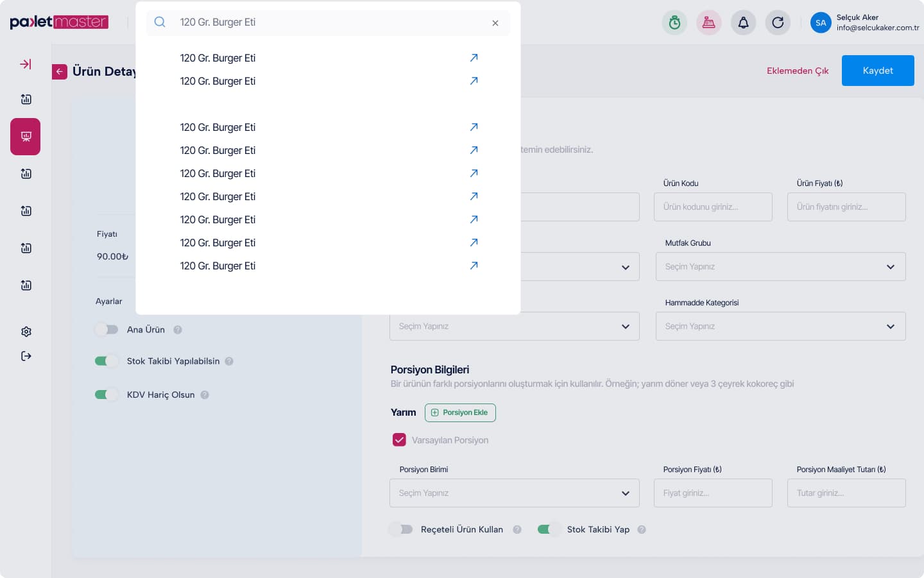Disable the Stok Takibi Yapılabilsin switch
The width and height of the screenshot is (924, 578).
pyautogui.click(x=107, y=361)
